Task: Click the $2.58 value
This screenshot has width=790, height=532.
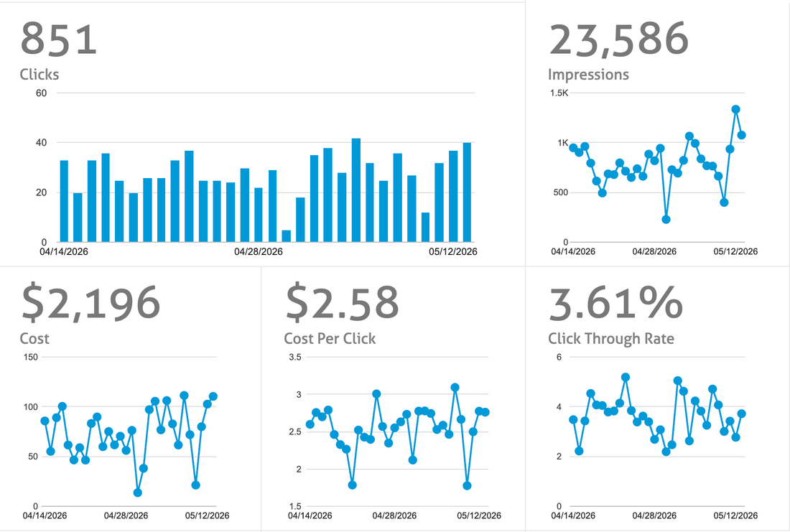Action: (342, 303)
